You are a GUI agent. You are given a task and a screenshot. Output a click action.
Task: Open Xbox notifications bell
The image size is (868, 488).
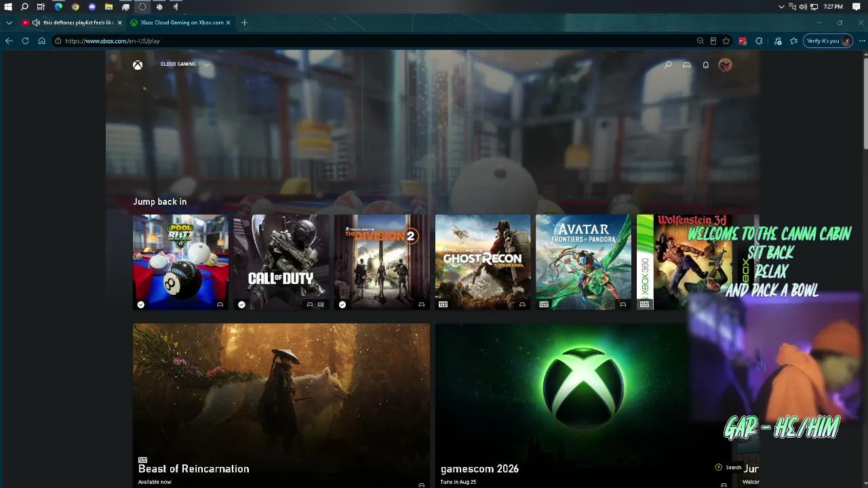pyautogui.click(x=706, y=65)
